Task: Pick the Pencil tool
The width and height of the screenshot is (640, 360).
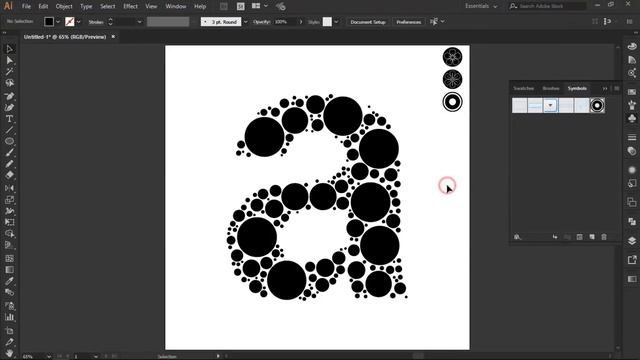Action: pos(9,164)
